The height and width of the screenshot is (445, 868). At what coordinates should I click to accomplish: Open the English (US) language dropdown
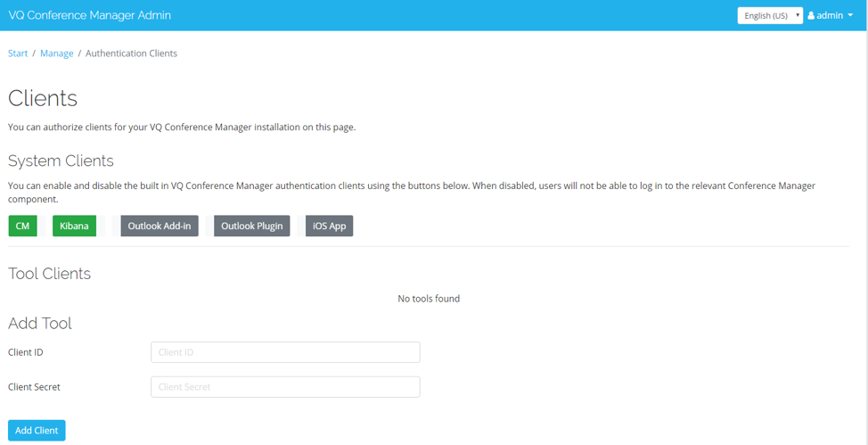coord(770,15)
